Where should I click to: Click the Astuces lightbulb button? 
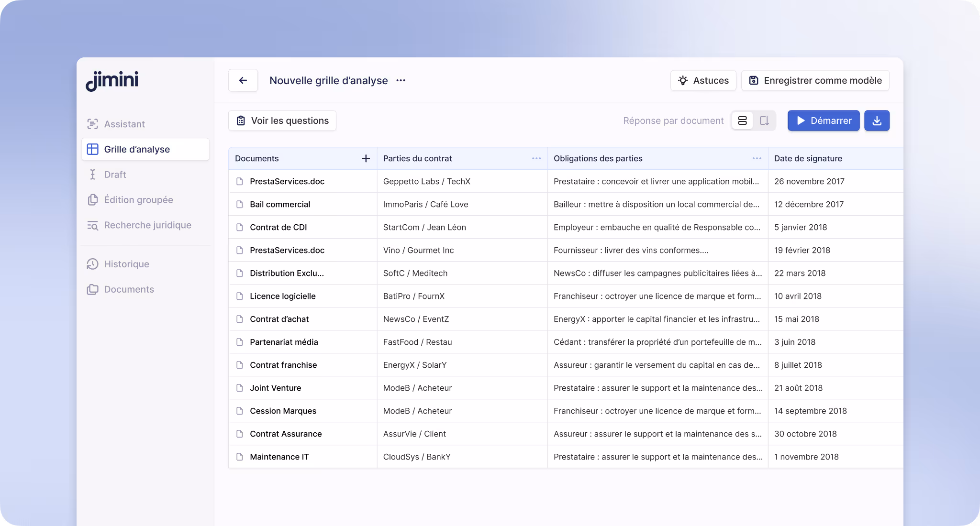[703, 80]
